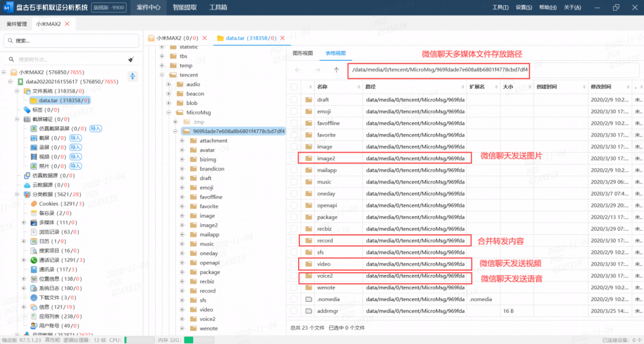Check the emoji row checkbox

(293, 111)
